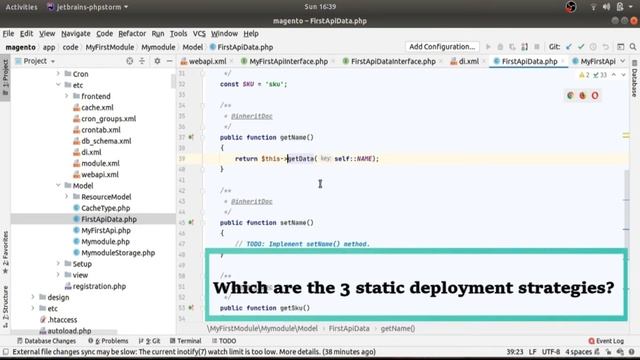Image resolution: width=640 pixels, height=360 pixels.
Task: Switch to MyFirstApiInterface.php tab
Action: coord(288,61)
